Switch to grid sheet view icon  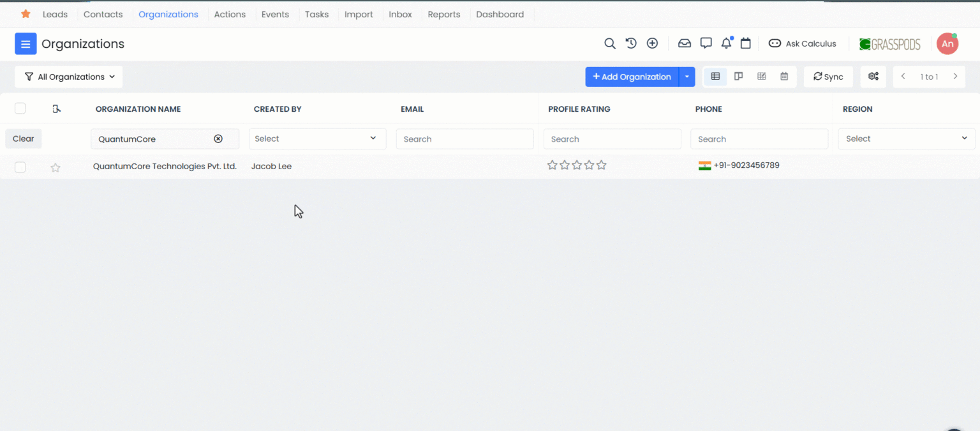point(761,77)
